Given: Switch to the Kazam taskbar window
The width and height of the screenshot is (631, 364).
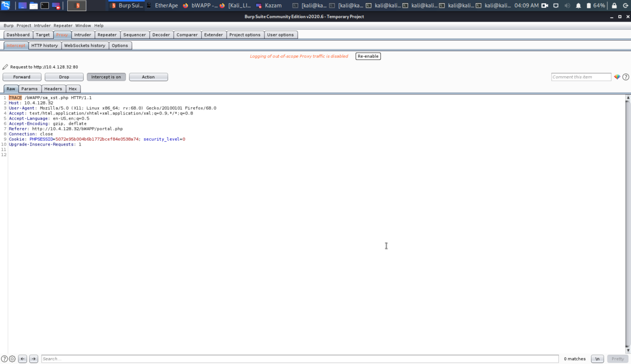Looking at the screenshot, I should point(269,6).
